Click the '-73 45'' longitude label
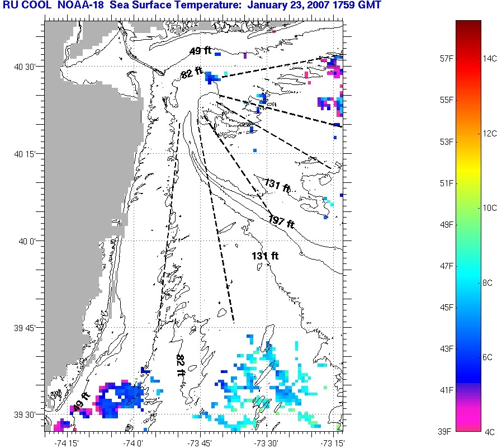This screenshot has height=448, width=497. (x=200, y=443)
